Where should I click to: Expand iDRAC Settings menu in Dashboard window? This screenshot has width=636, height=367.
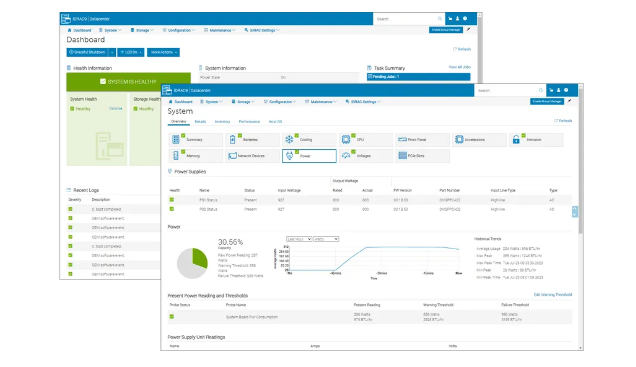pos(262,30)
